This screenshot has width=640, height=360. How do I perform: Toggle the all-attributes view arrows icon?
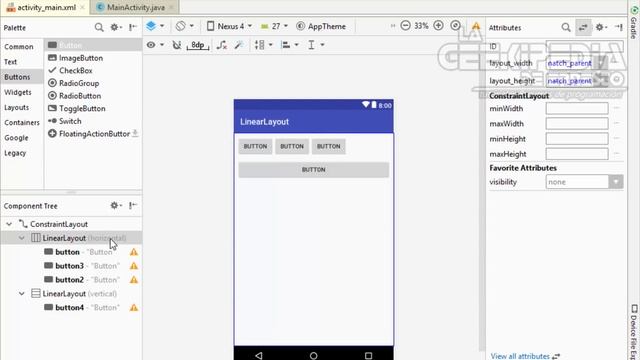click(x=583, y=27)
